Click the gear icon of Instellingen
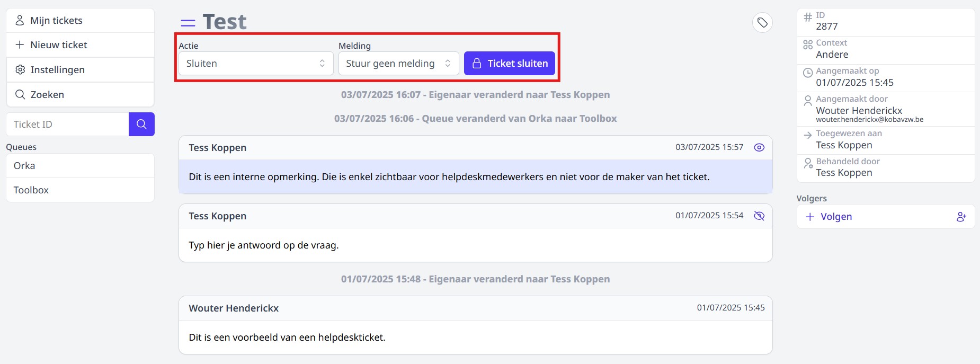Viewport: 980px width, 364px height. 20,69
